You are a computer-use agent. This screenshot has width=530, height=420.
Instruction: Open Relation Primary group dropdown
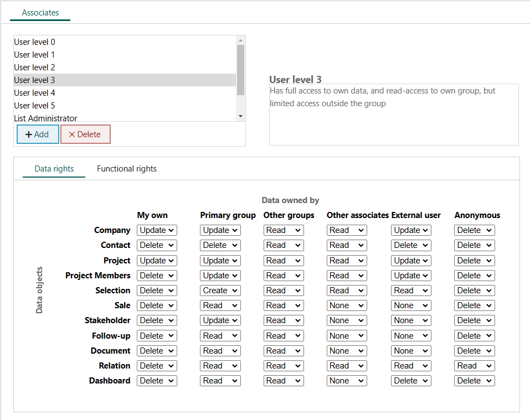[x=220, y=366]
